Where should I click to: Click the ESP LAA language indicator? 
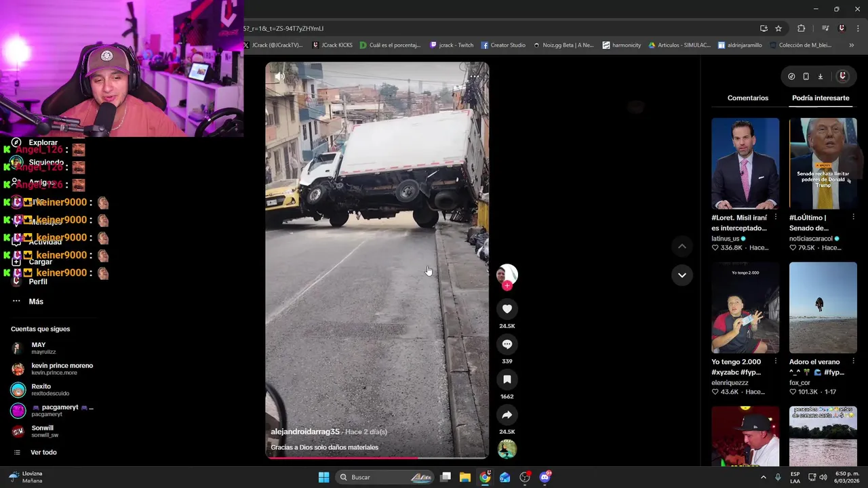(x=795, y=477)
